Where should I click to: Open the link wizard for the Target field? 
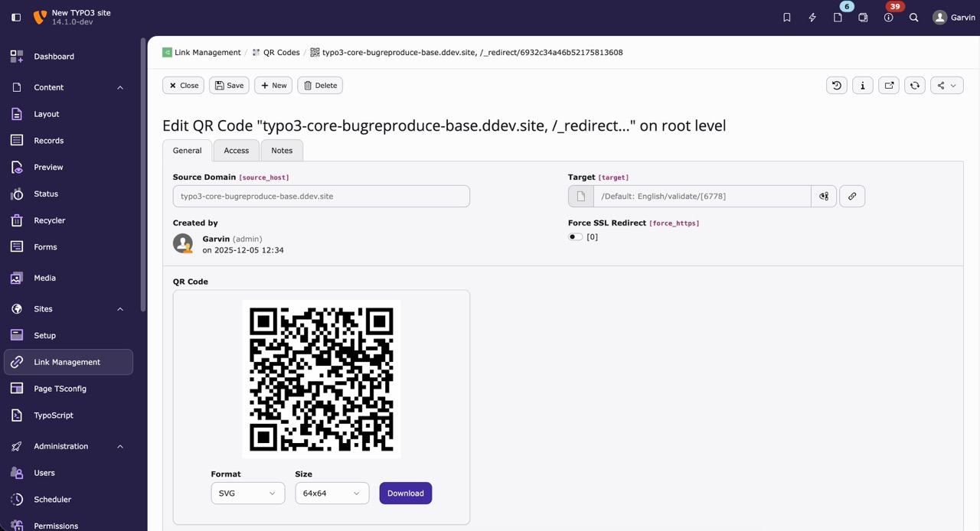(852, 196)
